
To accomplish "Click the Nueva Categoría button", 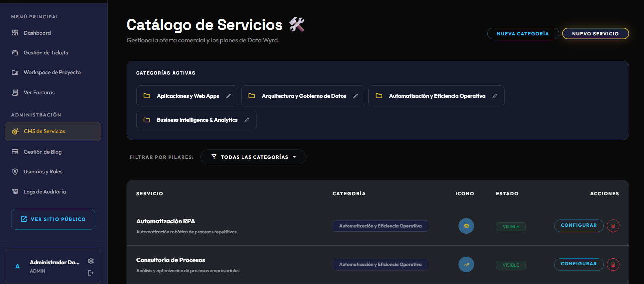I will point(523,34).
